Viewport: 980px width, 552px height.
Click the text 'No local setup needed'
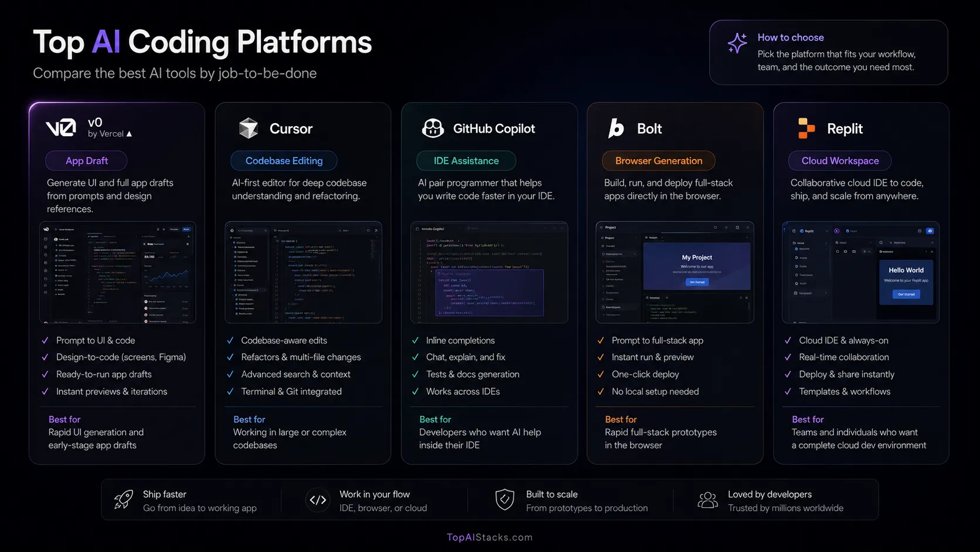click(x=655, y=391)
